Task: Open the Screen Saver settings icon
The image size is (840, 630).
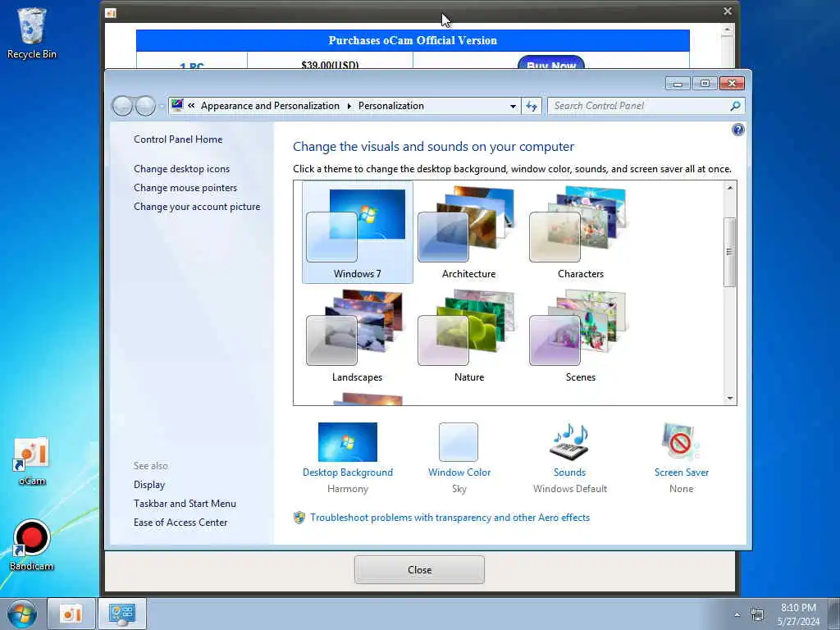Action: [x=681, y=442]
